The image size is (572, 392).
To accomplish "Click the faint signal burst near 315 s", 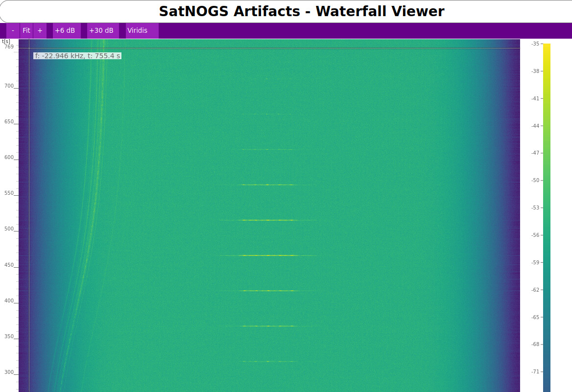I will point(268,361).
